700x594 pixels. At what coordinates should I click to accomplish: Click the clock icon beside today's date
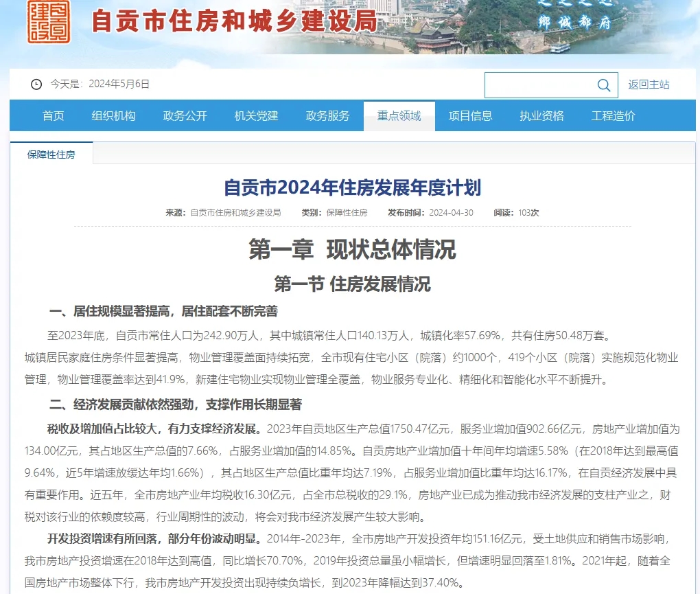click(x=36, y=84)
